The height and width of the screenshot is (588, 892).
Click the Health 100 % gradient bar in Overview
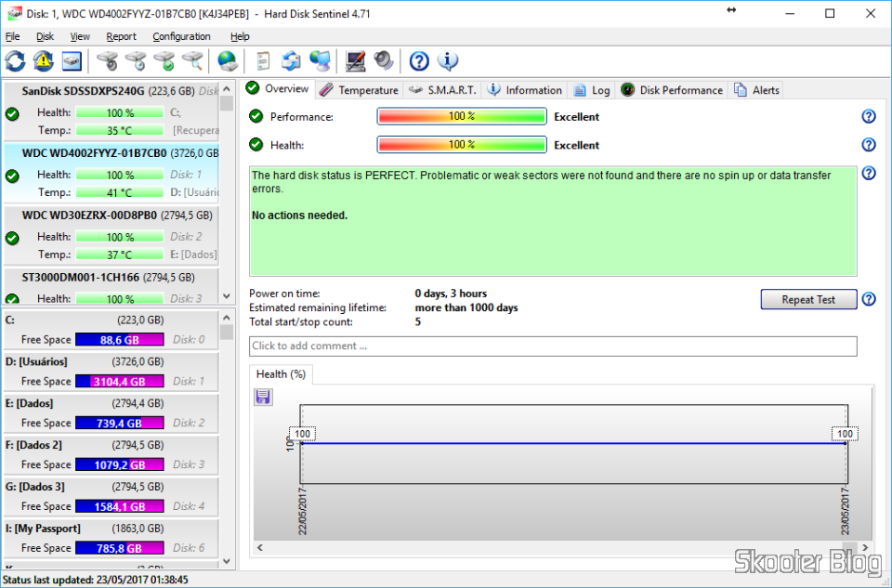click(x=462, y=144)
